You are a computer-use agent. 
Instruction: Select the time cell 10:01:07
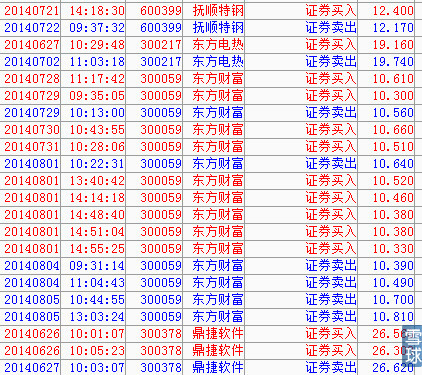pyautogui.click(x=97, y=334)
